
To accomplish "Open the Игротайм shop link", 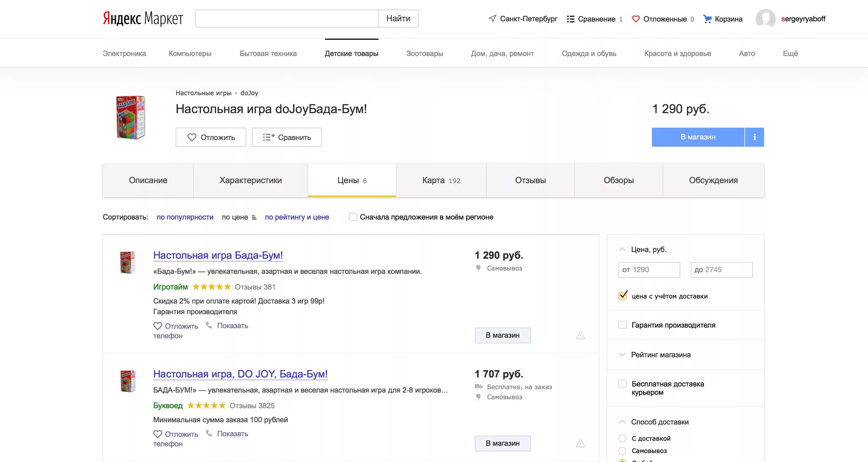I will click(x=170, y=287).
